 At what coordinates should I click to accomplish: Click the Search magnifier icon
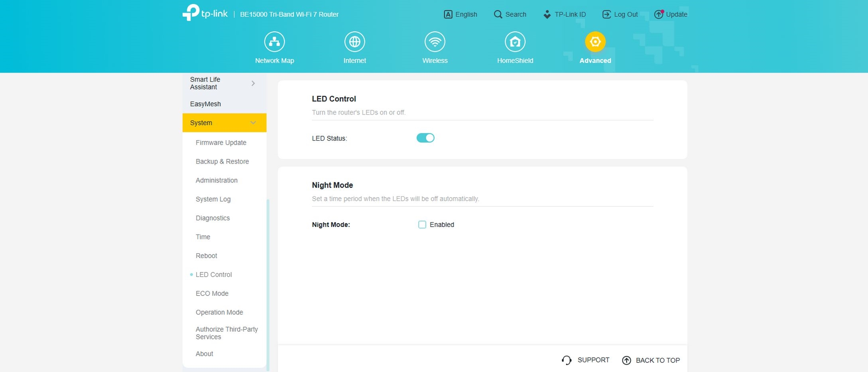[x=498, y=14]
